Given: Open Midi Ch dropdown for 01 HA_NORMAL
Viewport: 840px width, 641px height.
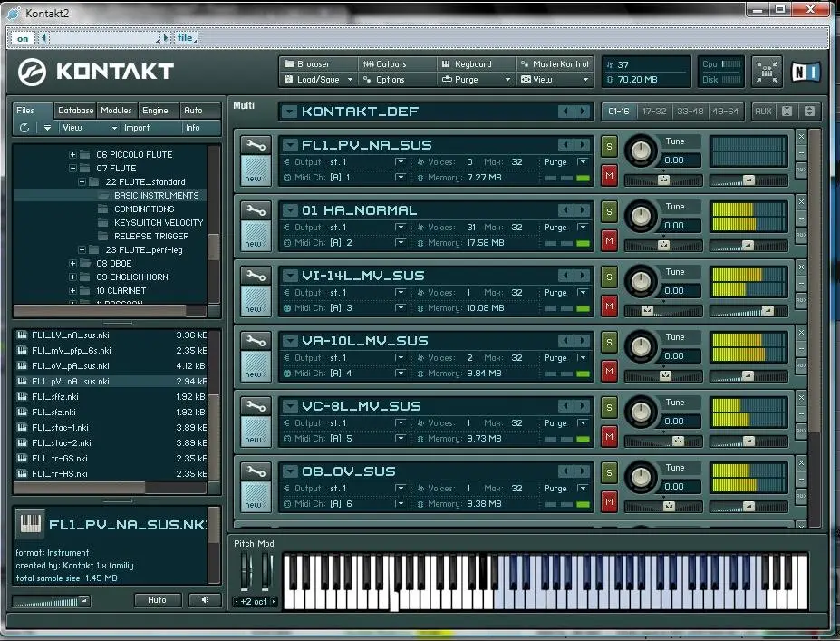Looking at the screenshot, I should coord(401,243).
